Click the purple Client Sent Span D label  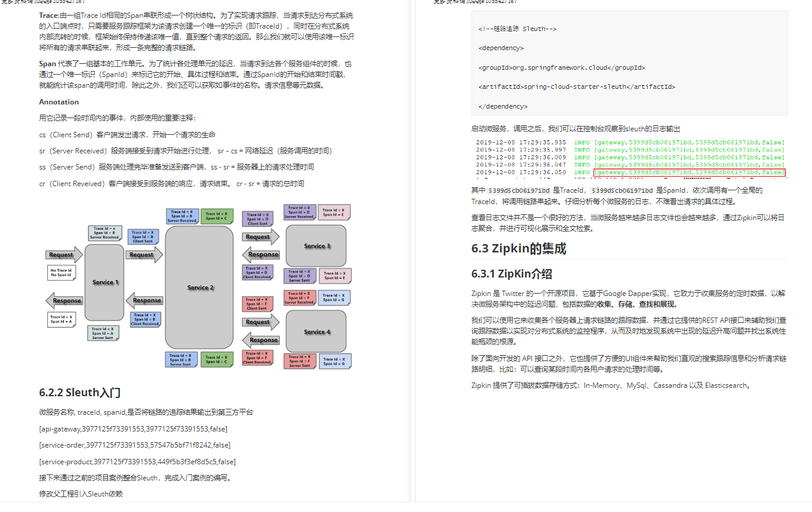(x=257, y=218)
